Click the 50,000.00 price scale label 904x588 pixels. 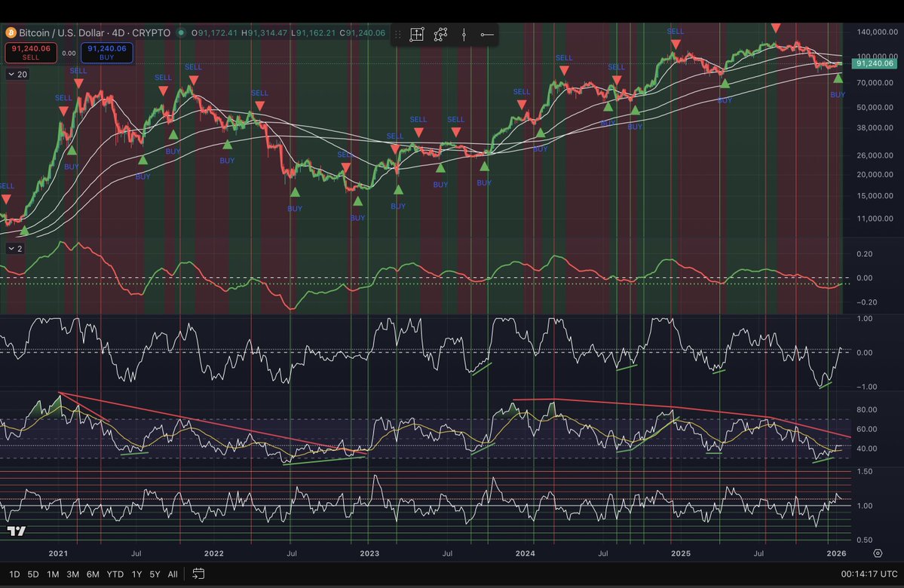coord(877,107)
